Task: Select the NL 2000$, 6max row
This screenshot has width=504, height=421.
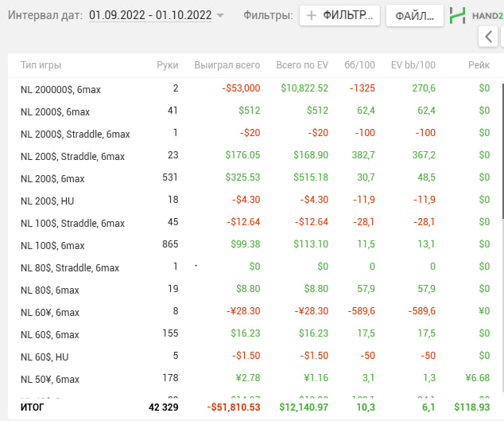Action: pyautogui.click(x=255, y=111)
